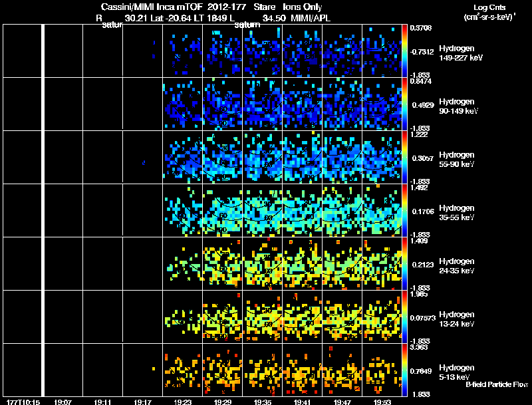Click the Hydrogen 149-227 keV image at 19:23

(182, 51)
